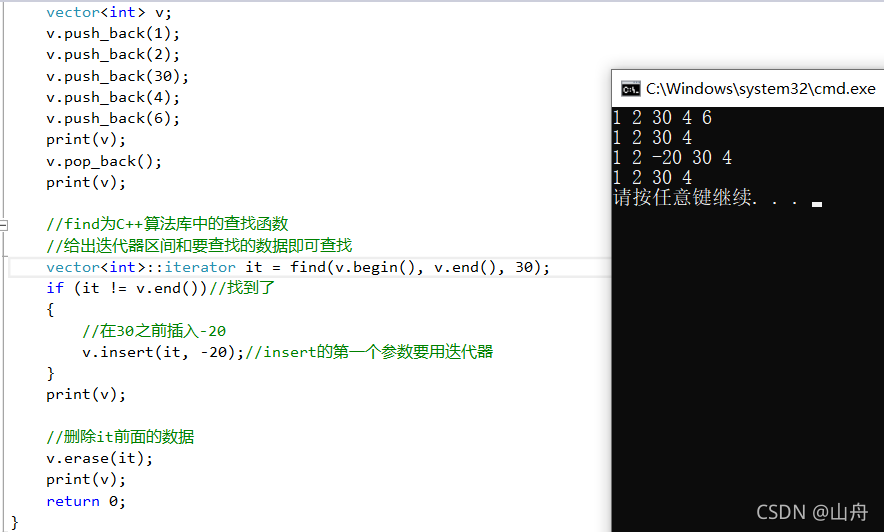Click the line 'v.push_back(1);'
The width and height of the screenshot is (884, 532).
[113, 34]
